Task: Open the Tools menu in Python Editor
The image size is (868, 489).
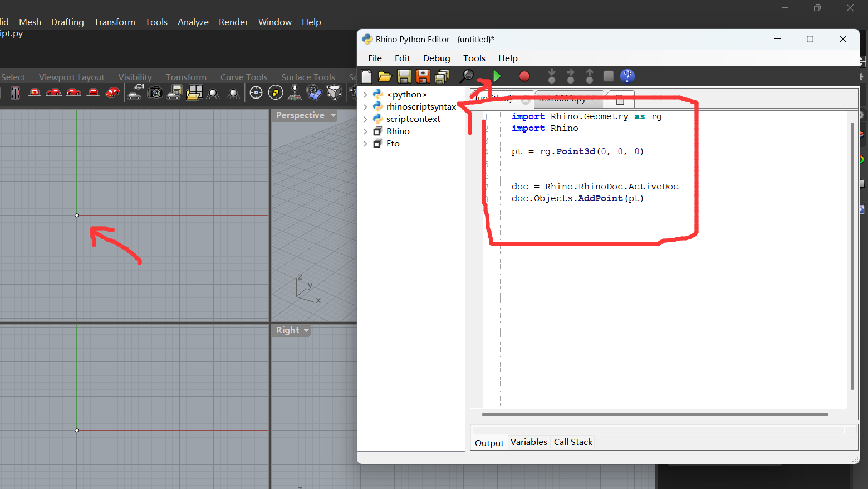Action: point(474,58)
